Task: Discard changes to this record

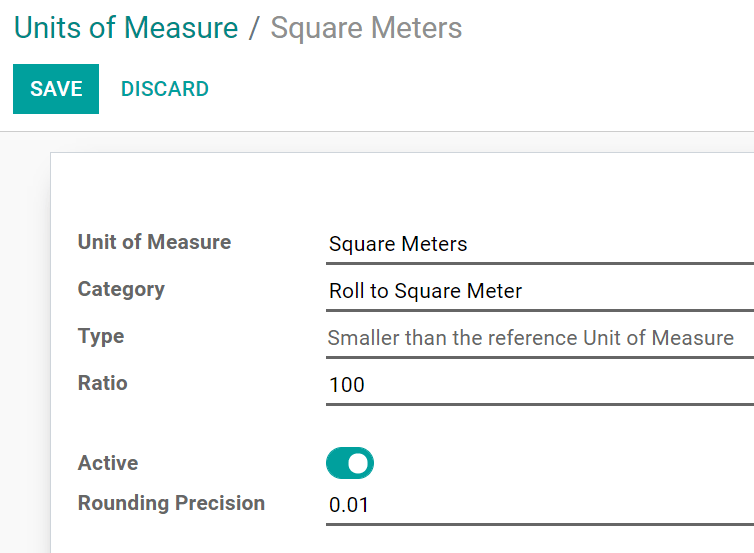Action: (x=165, y=89)
